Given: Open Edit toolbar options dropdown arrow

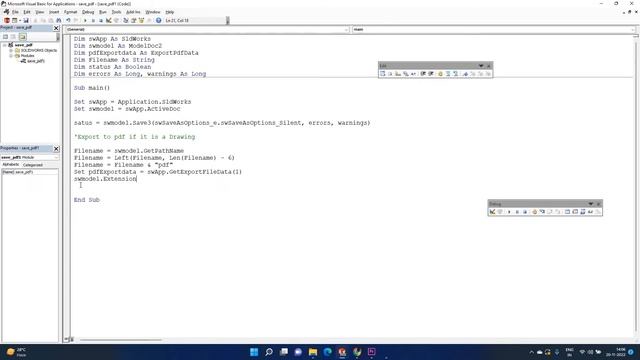Looking at the screenshot, I should [x=481, y=66].
